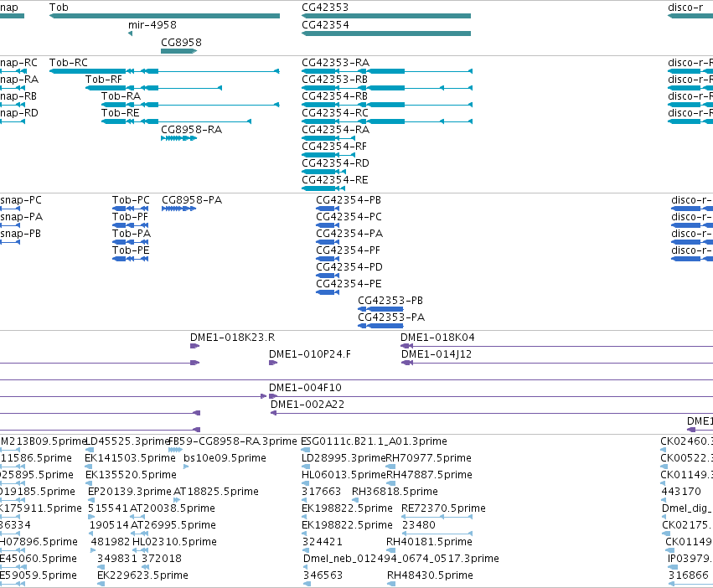
Task: Open BAC clone DME1-018K04
Action: point(437,338)
